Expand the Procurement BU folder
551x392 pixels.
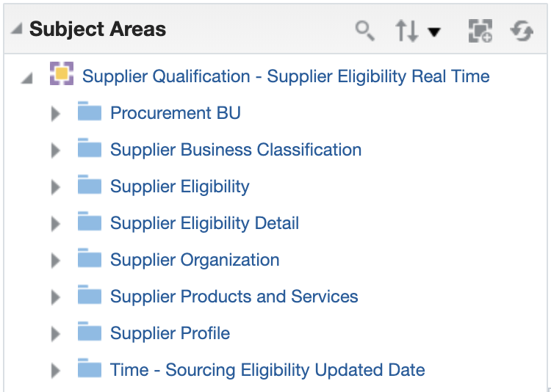(55, 114)
